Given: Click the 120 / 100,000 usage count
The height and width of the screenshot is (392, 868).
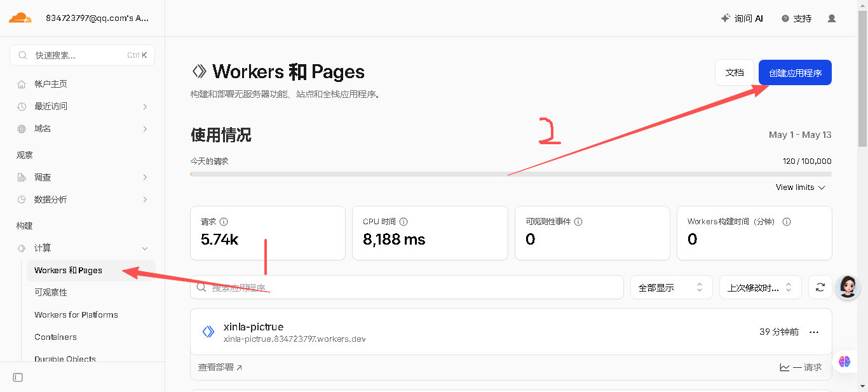Looking at the screenshot, I should pos(807,161).
